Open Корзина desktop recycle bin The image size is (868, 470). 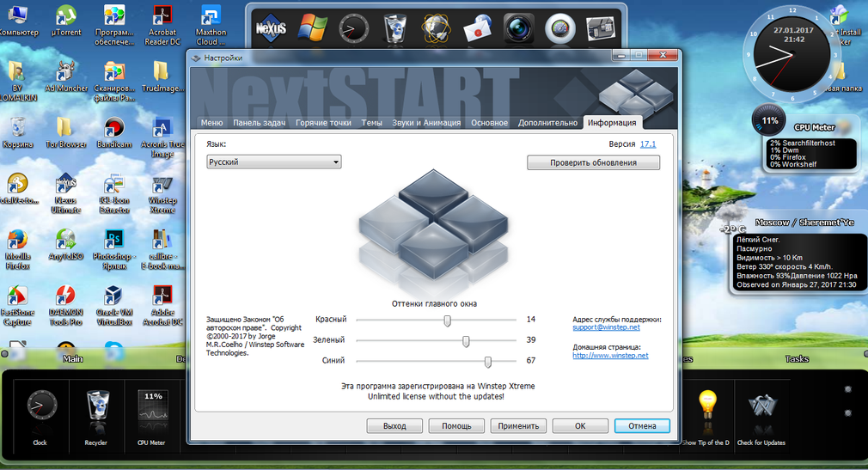(x=18, y=133)
